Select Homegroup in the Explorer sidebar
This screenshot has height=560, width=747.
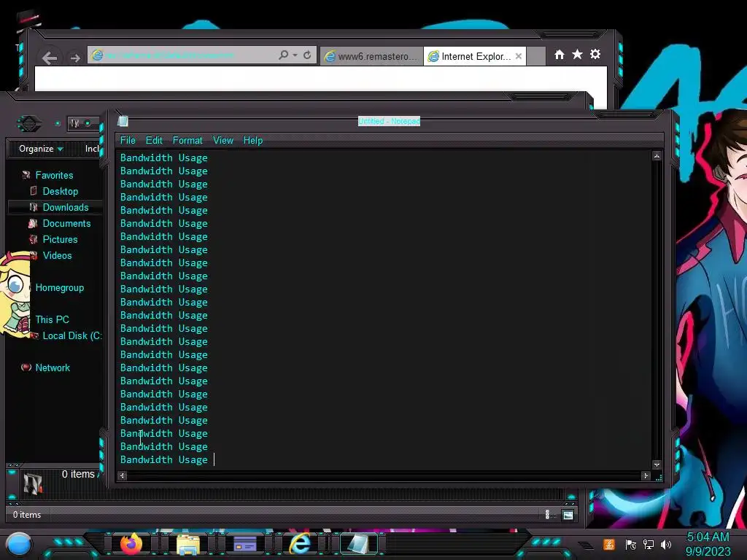[60, 287]
